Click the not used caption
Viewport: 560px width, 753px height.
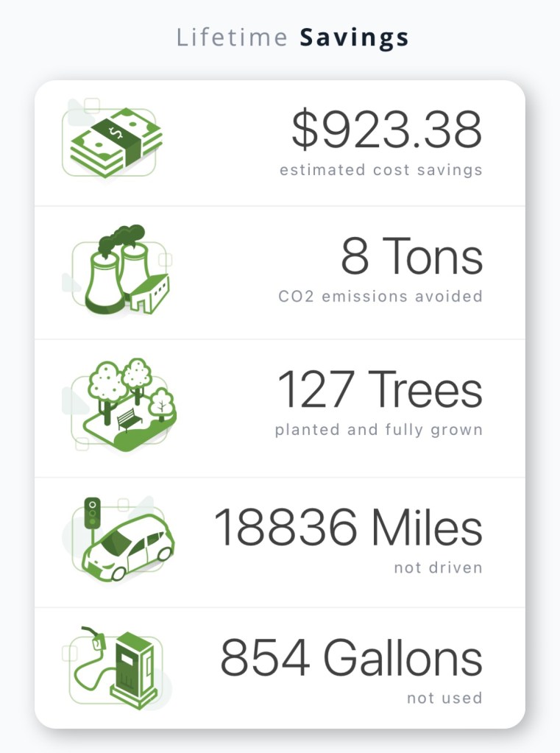pyautogui.click(x=444, y=698)
